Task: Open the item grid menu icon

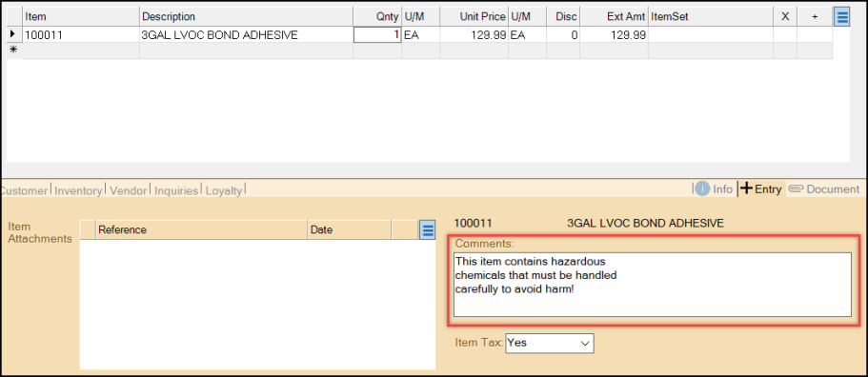Action: tap(842, 16)
